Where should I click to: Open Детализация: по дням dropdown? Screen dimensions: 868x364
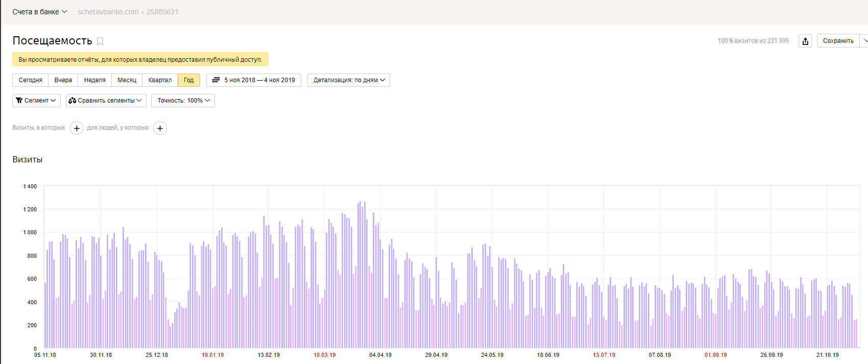click(x=349, y=80)
